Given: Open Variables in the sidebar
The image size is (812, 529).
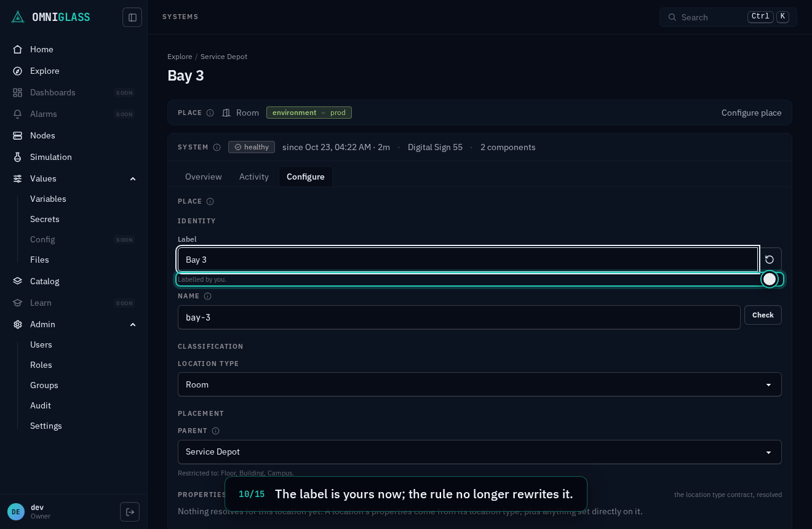Looking at the screenshot, I should [x=48, y=199].
